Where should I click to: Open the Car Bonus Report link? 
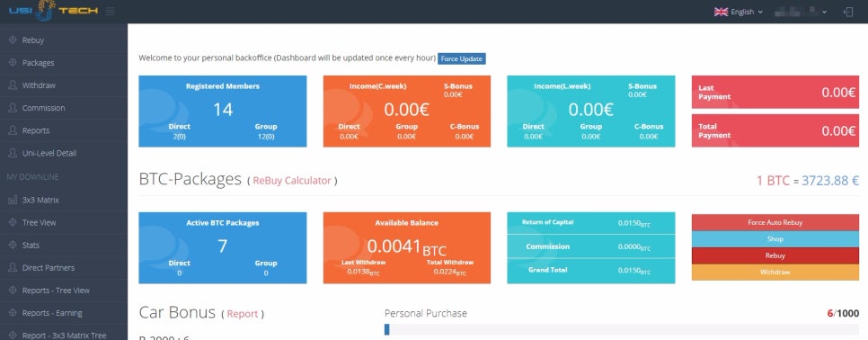click(243, 314)
